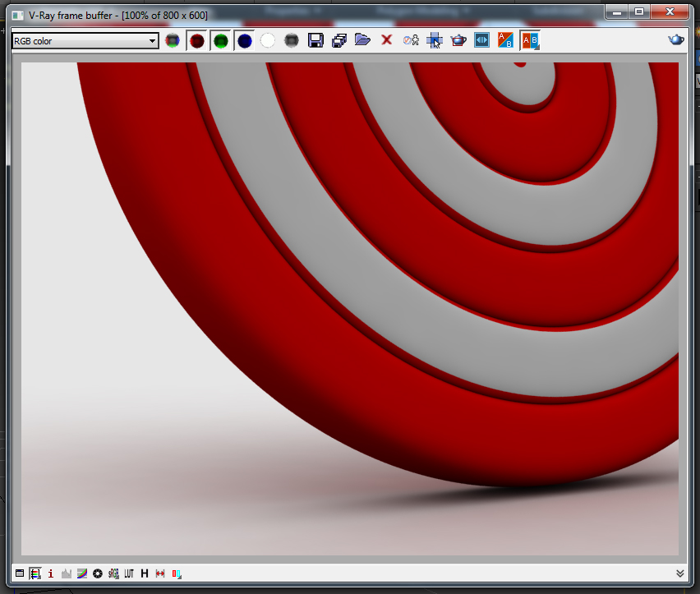The image size is (700, 594).
Task: Click the small teapot icon beside mouse tracker
Action: [458, 40]
